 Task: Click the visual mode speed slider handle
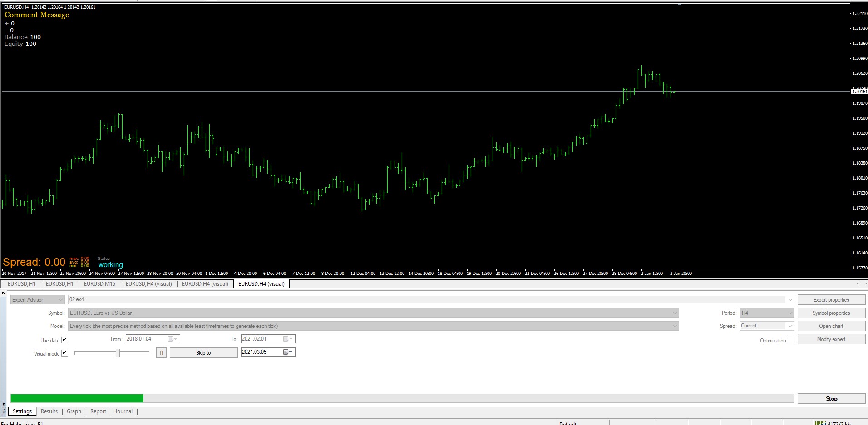118,353
